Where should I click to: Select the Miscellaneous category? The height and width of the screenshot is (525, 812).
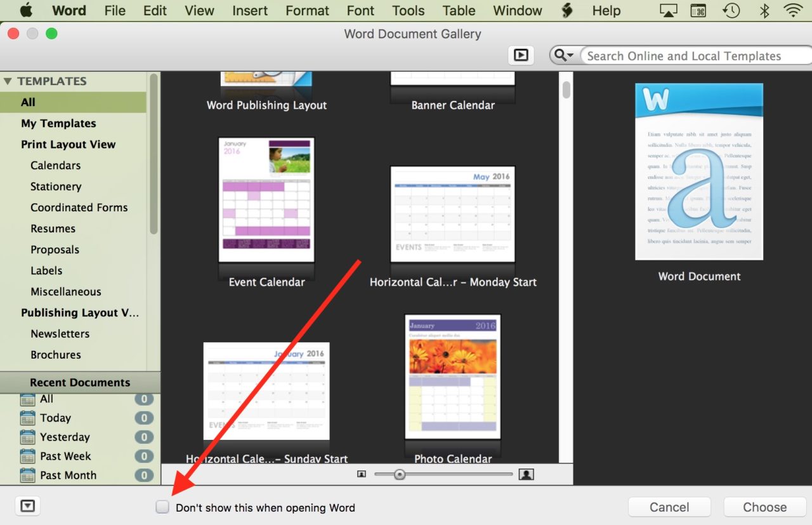66,291
